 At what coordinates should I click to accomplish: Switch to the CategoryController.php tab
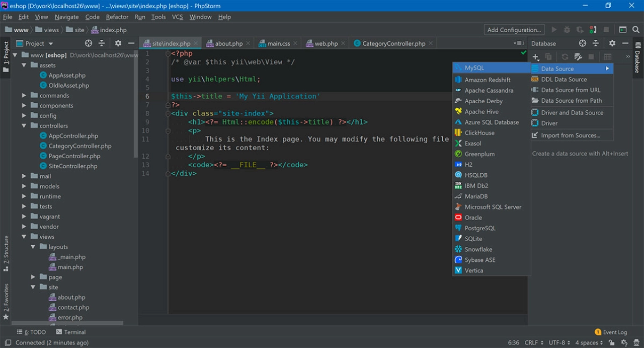click(x=393, y=43)
